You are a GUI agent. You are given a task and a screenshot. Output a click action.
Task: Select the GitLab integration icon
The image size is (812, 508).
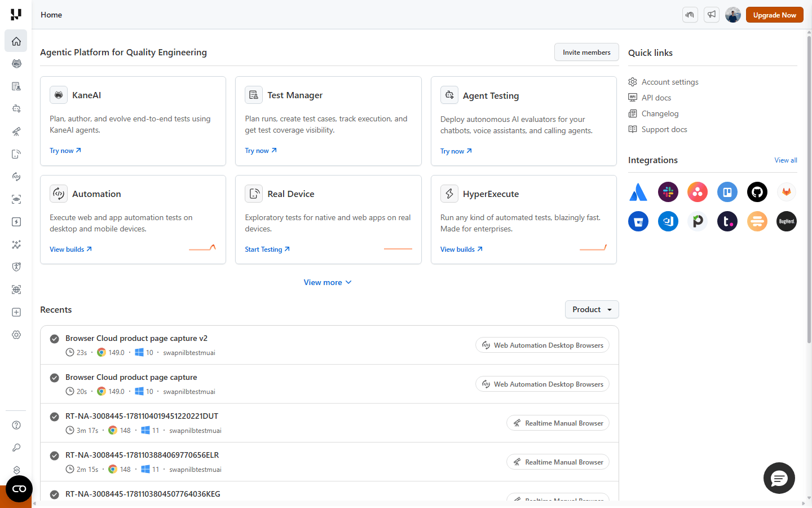(787, 192)
